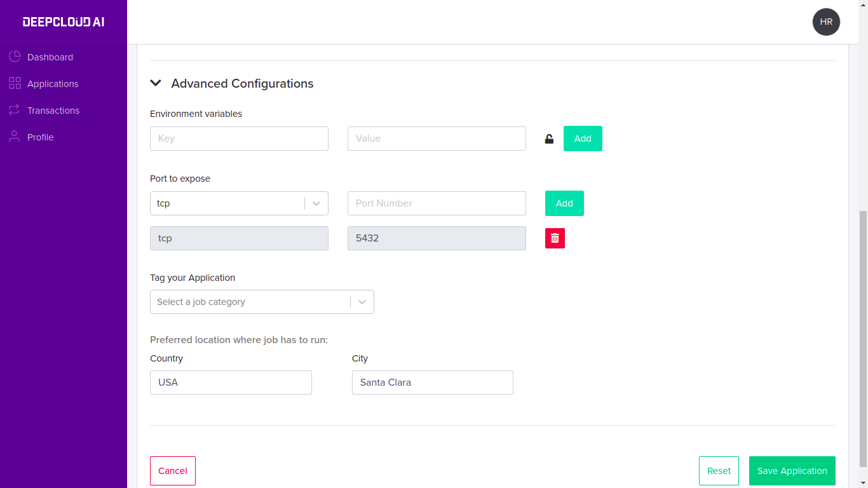Focus the Port Number input field

[x=437, y=203]
